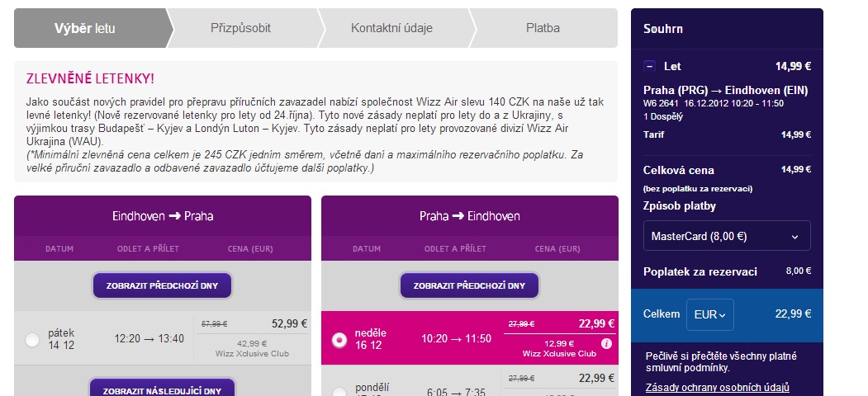Select the pátek 14 12 flight radio

pyautogui.click(x=32, y=339)
